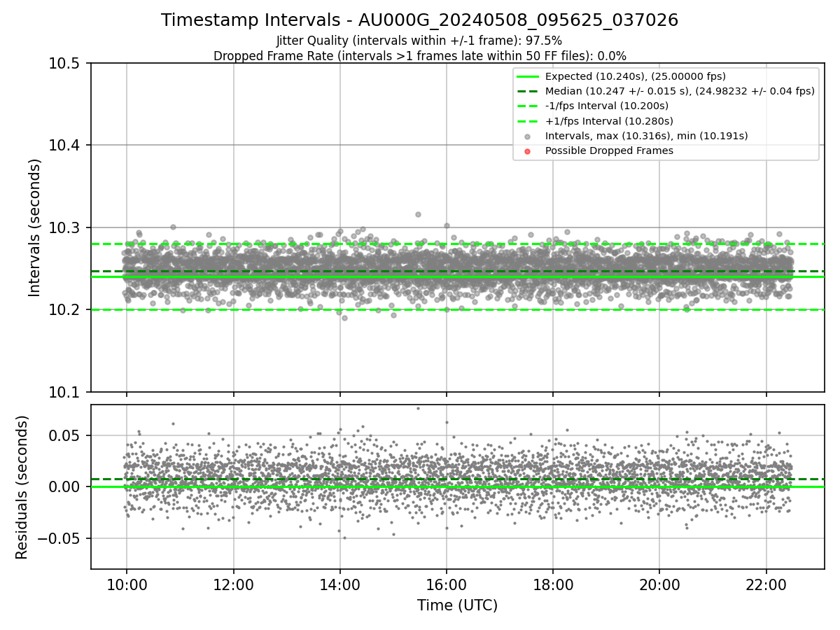This screenshot has height=630, width=840.
Task: Click legend entry "+1/fps Interval (10.280s)"
Action: coord(608,121)
